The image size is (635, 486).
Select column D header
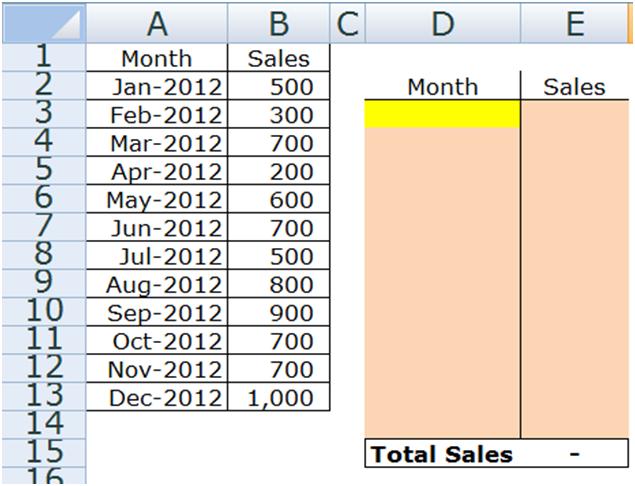tap(442, 22)
